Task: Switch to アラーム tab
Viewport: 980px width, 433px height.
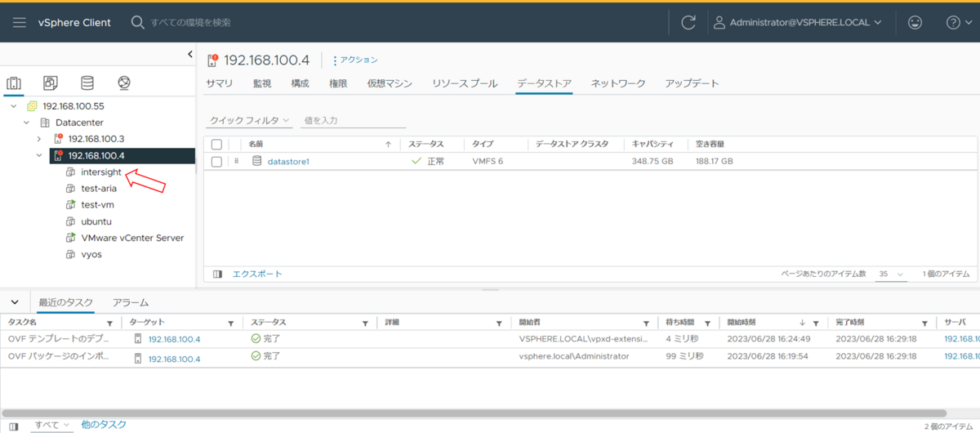Action: click(x=131, y=302)
